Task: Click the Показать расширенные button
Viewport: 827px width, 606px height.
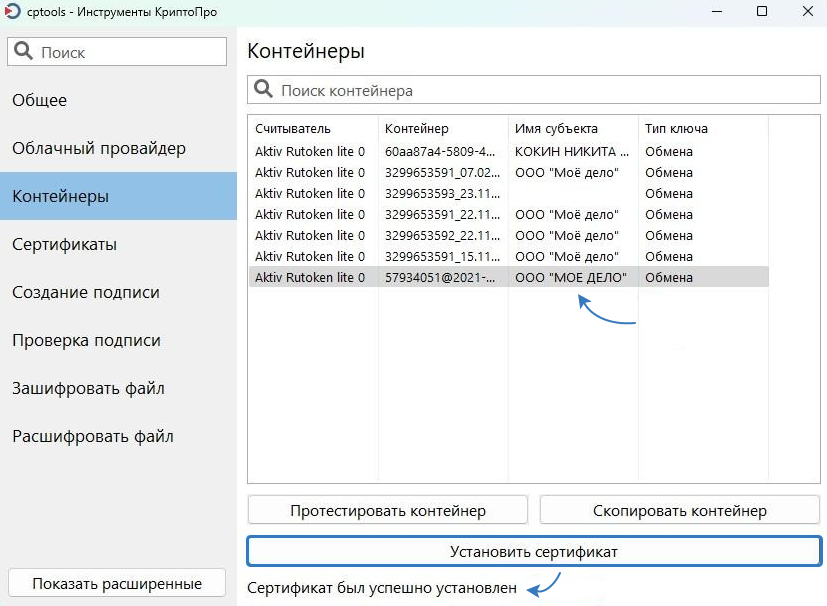Action: (117, 583)
